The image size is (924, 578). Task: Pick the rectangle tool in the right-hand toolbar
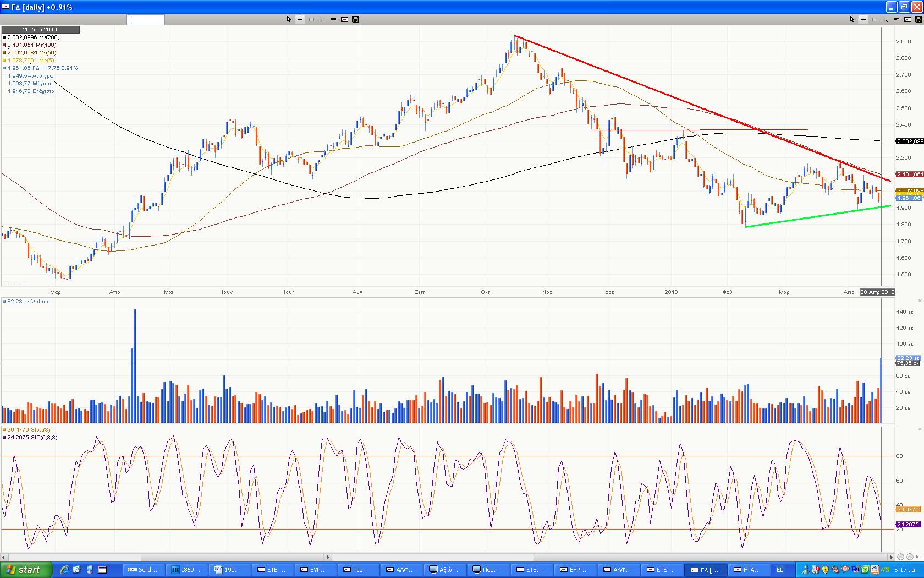(x=875, y=19)
